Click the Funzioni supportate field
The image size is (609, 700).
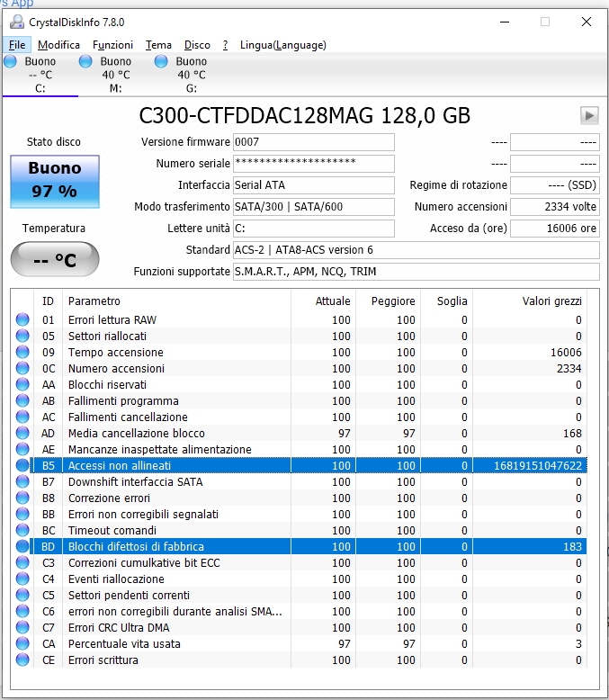[x=416, y=272]
